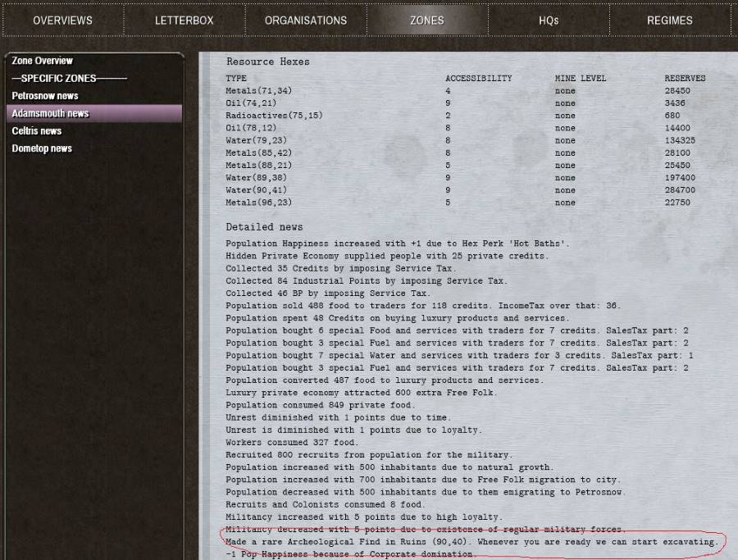
Task: Click reserves value 134325
Action: pyautogui.click(x=680, y=140)
